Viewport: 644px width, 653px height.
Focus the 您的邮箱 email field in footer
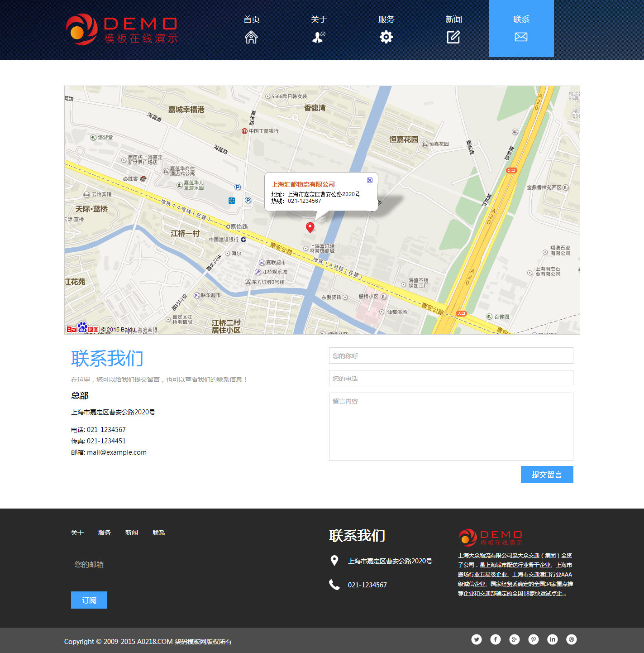pos(193,564)
